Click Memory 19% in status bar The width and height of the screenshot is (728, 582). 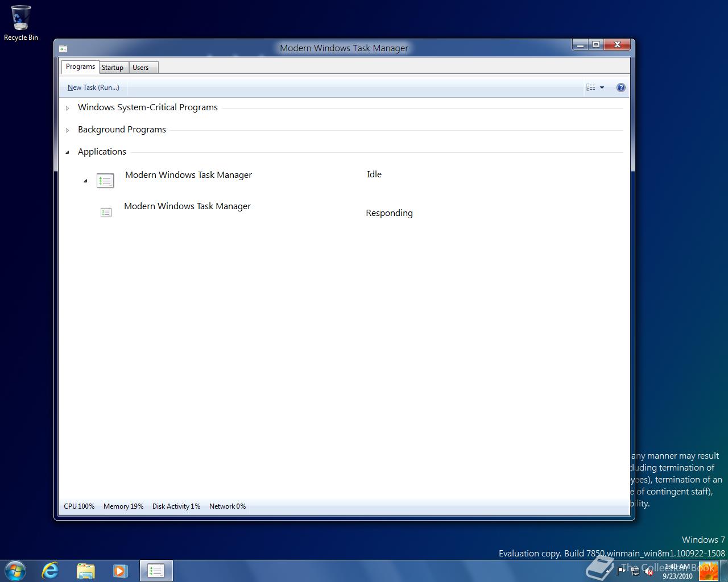point(123,506)
